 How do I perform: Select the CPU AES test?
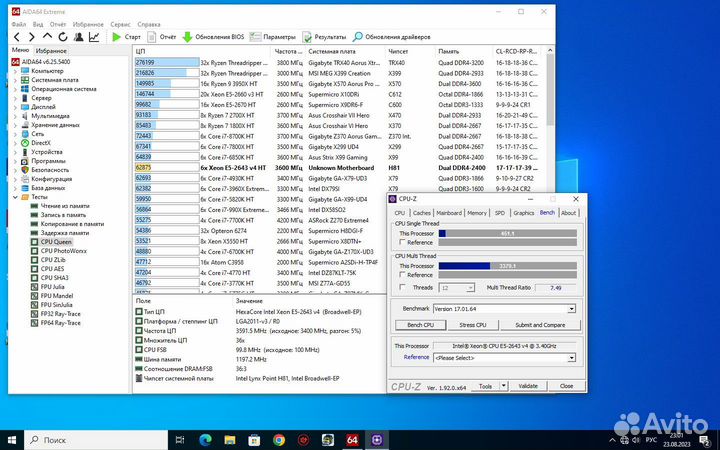tap(52, 269)
